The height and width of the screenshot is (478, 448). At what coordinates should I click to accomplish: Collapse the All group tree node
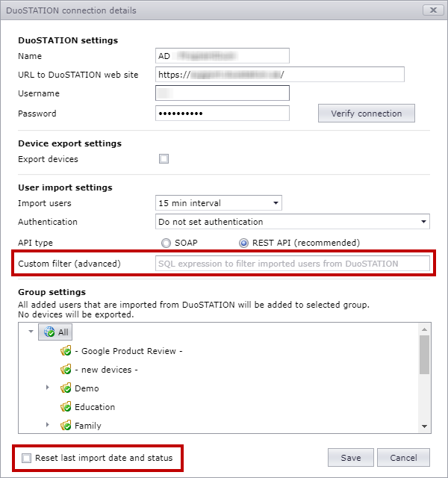[x=31, y=332]
